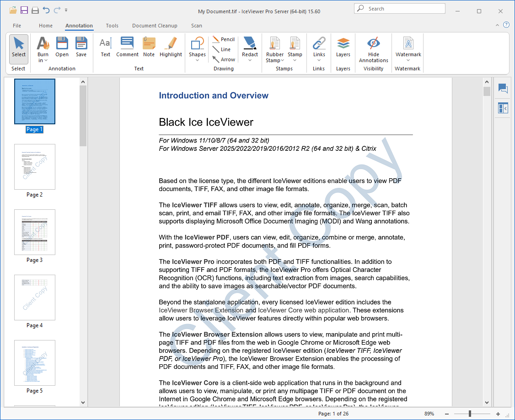Click the IceViewer Core web application link
Screen dimensions: 515x420
(x=304, y=310)
